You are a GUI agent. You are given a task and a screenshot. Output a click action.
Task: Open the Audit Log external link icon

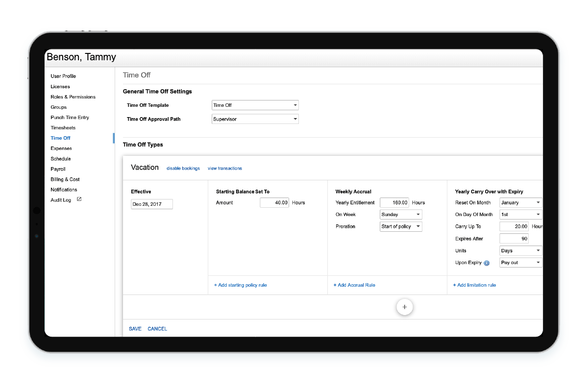(79, 199)
